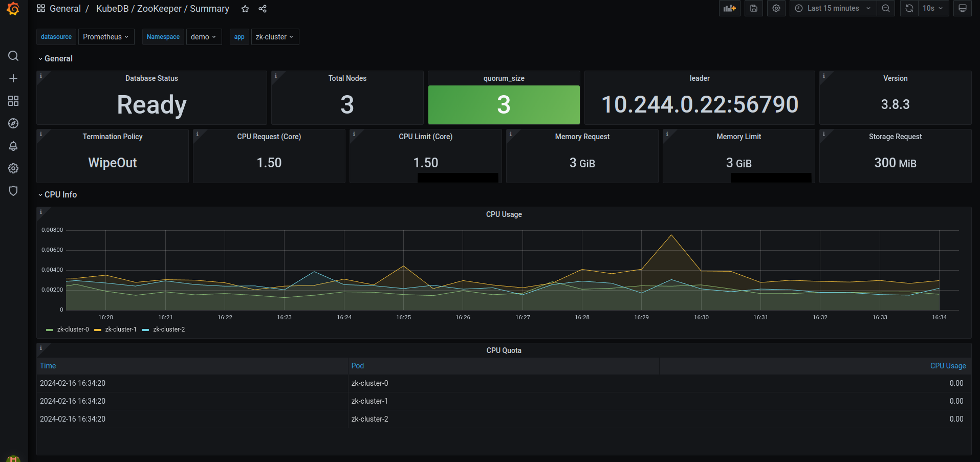
Task: Click the zoom out time range icon
Action: 886,8
